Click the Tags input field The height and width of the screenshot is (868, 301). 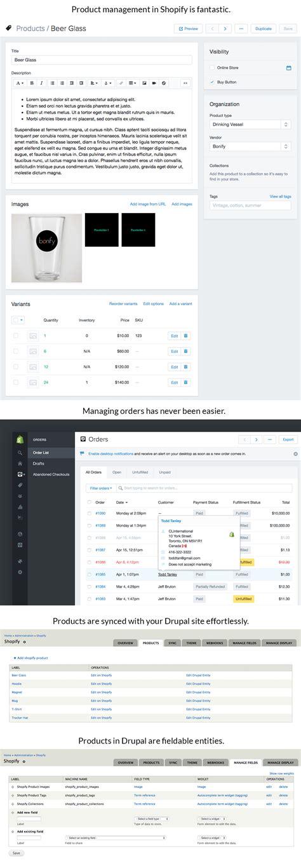point(250,205)
